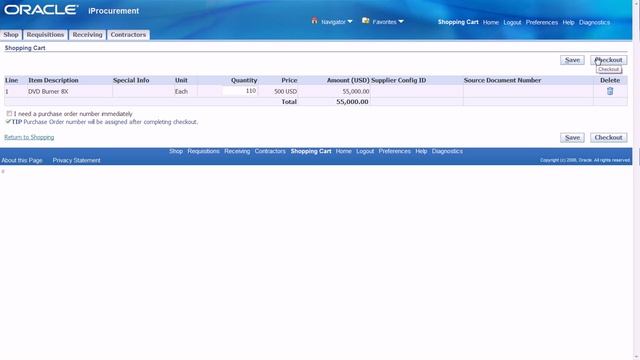Follow the Return to Shopping link
The width and height of the screenshot is (640, 360).
[29, 137]
